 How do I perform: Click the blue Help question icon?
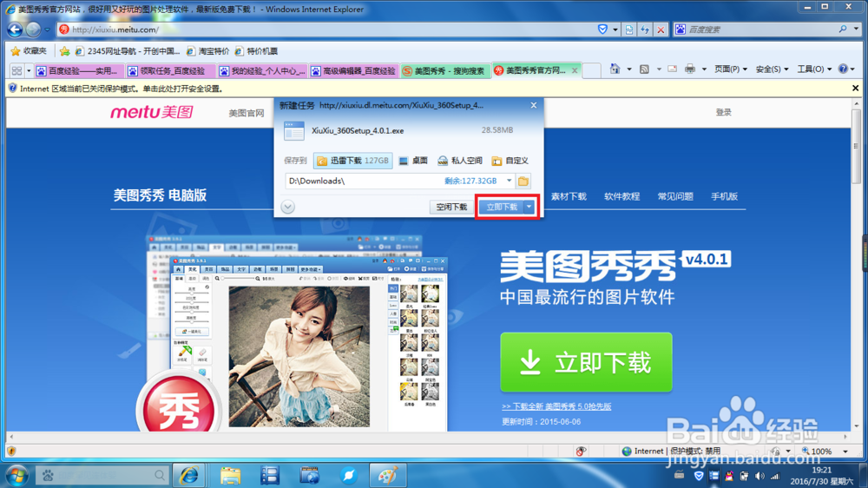(843, 69)
